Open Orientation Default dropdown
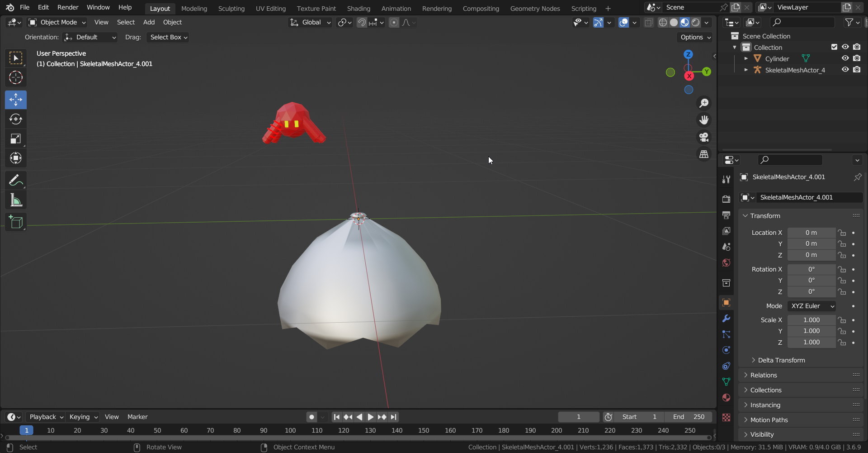Screen dimensions: 868x453 click(x=90, y=37)
